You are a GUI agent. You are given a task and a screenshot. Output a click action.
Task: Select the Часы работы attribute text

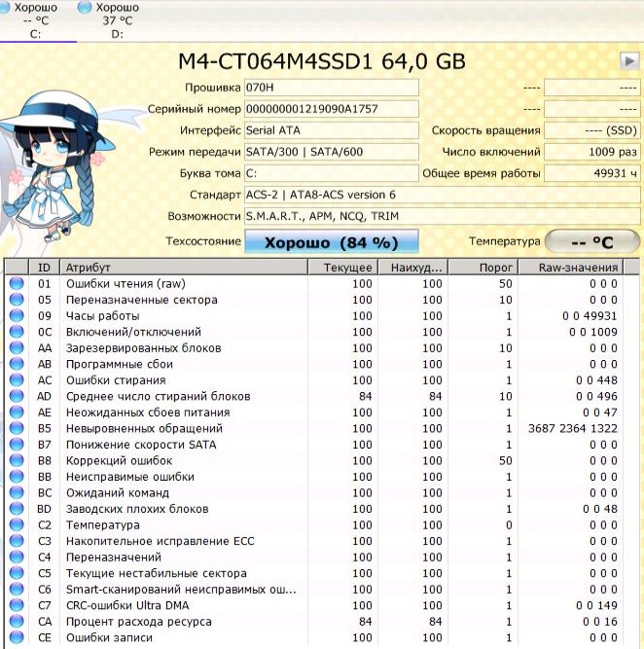point(103,316)
